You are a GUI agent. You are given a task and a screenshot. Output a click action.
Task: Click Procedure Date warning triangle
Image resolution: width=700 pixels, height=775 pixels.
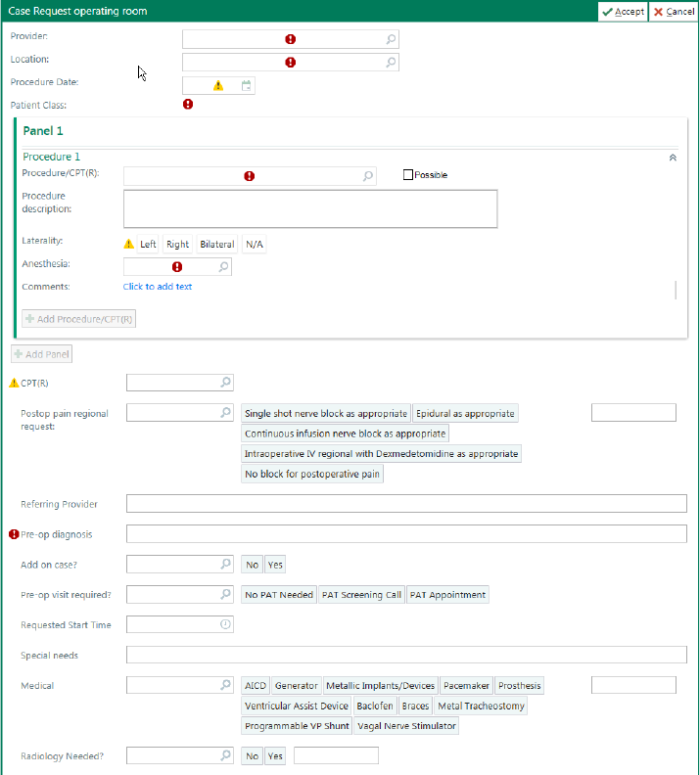coord(218,86)
